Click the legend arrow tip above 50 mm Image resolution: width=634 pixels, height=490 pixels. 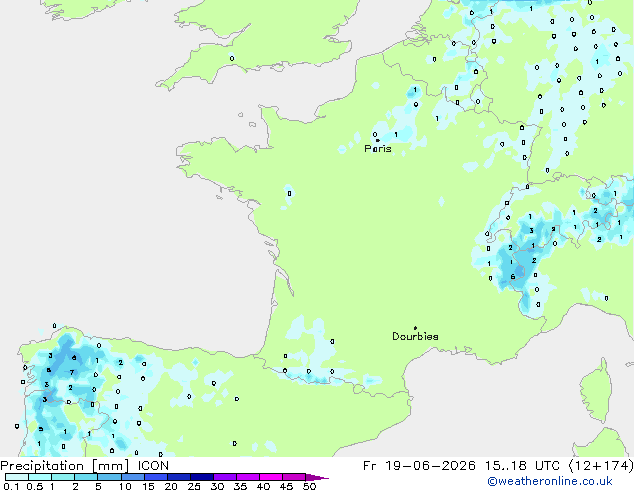click(x=317, y=477)
